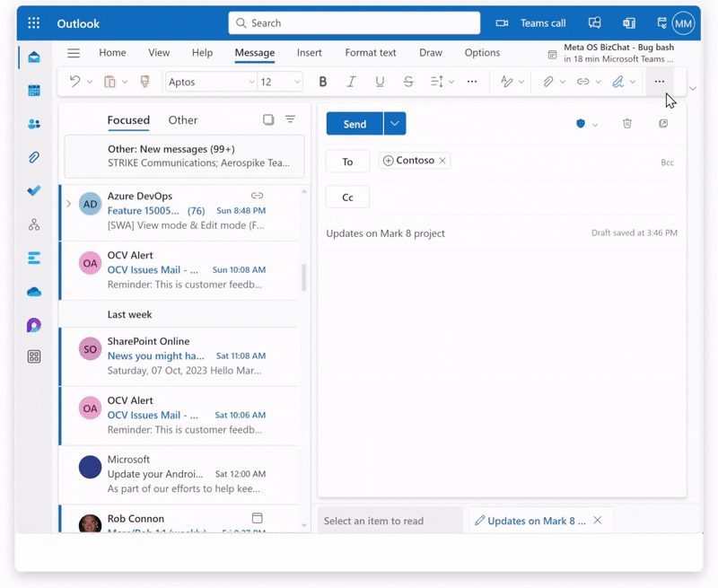This screenshot has width=718, height=588.
Task: Expand the Azure DevOps conversation thread
Action: click(69, 204)
